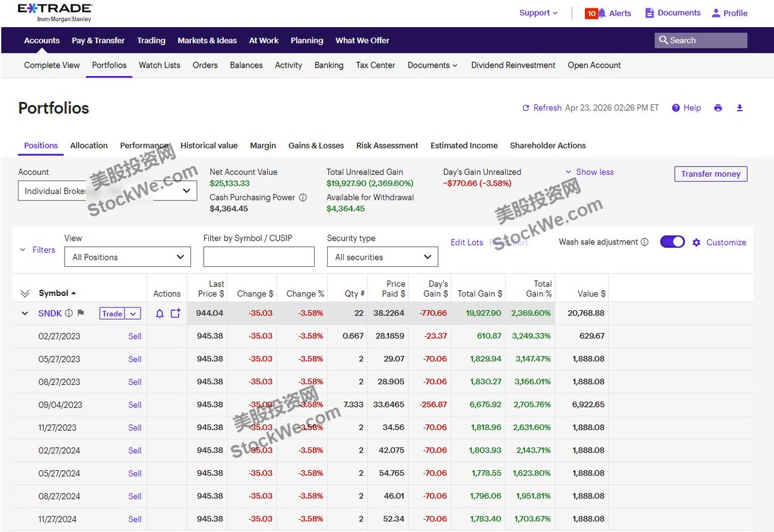
Task: Toggle Wash sale adjustment switch
Action: 673,242
